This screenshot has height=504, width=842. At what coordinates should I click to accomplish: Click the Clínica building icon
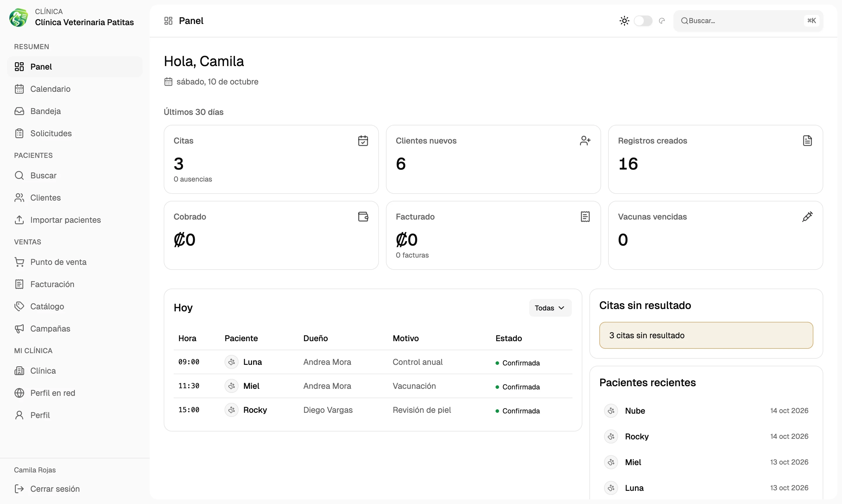[x=19, y=371]
